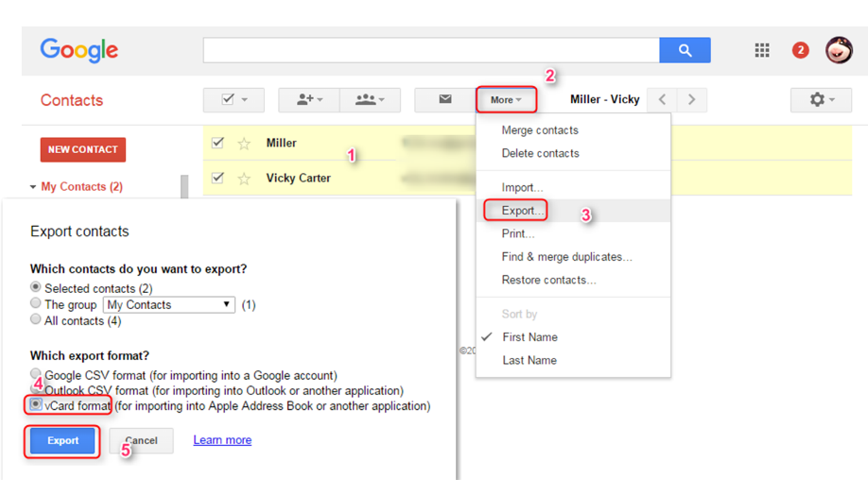
Task: Open the account profile avatar
Action: 839,50
